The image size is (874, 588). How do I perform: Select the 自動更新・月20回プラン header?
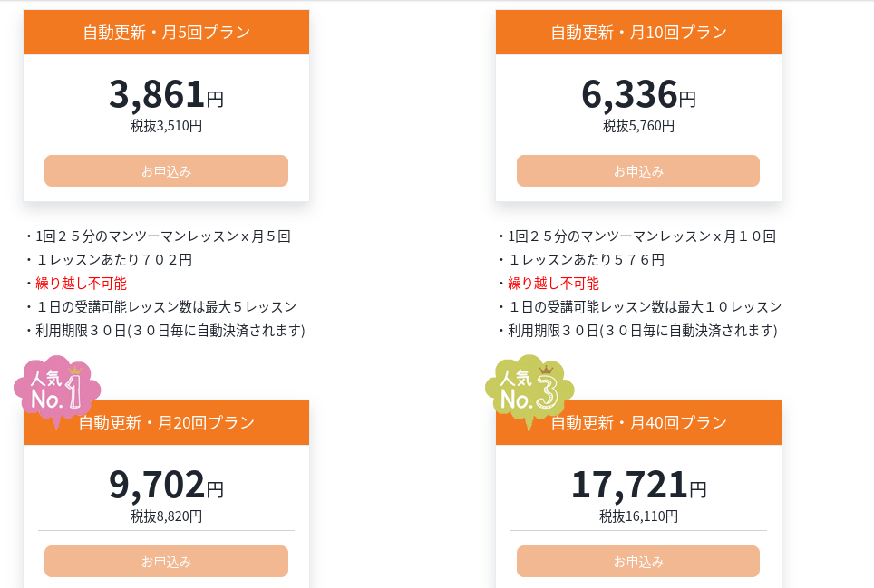click(166, 422)
